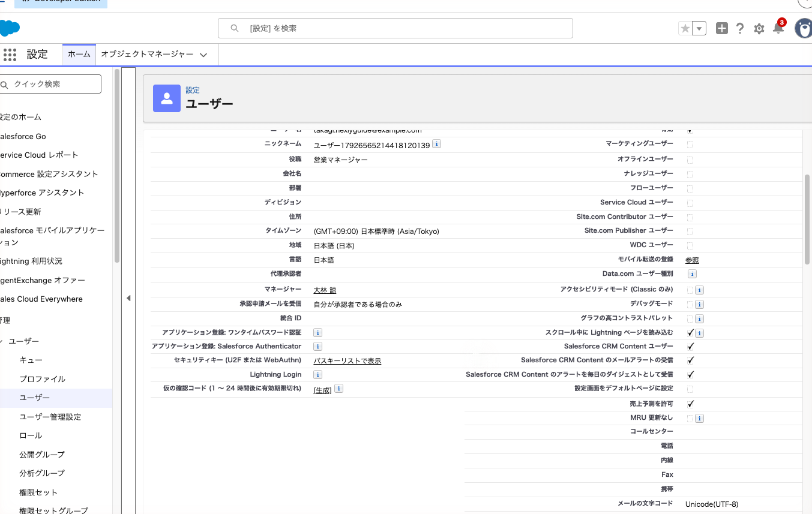Switch to the ホーム tab
The width and height of the screenshot is (812, 514).
pyautogui.click(x=79, y=54)
